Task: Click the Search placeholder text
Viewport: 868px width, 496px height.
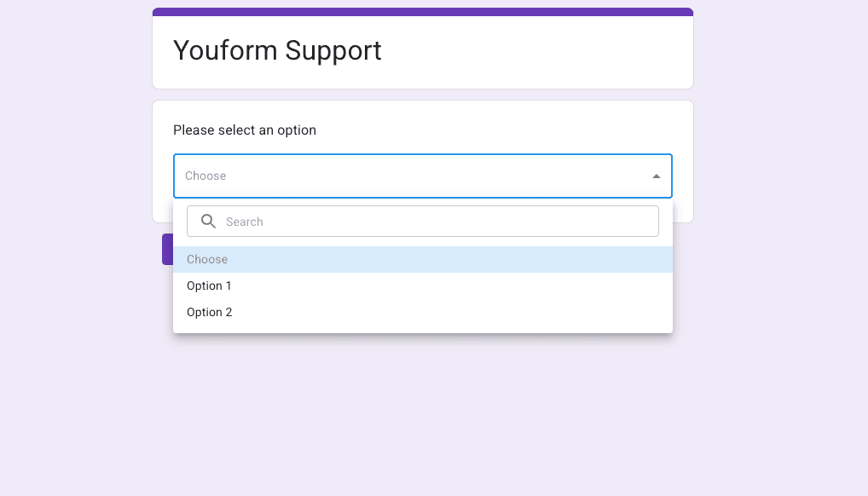Action: [x=244, y=222]
